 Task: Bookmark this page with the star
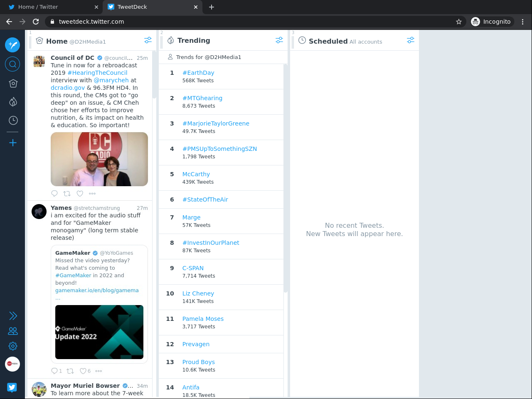(459, 22)
